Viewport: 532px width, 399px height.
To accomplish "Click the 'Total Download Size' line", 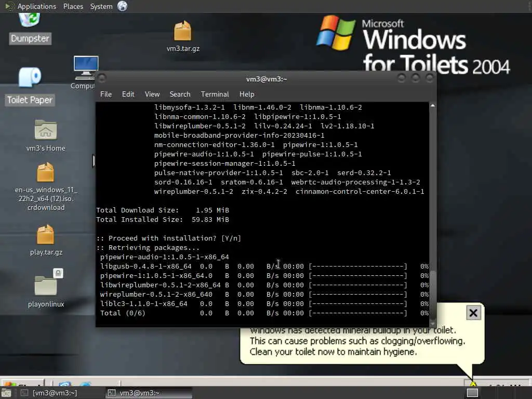I will [x=163, y=210].
